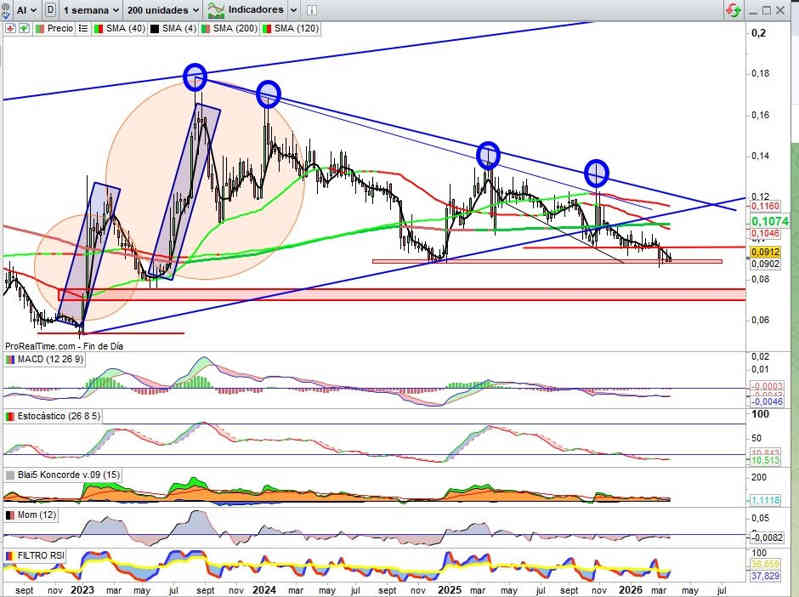
Task: Click the settings icon right of Indicadores
Action: pos(313,9)
